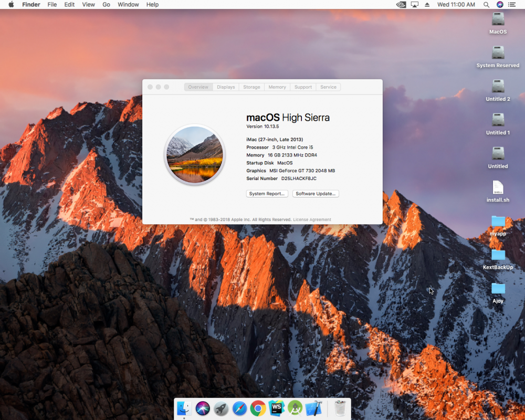Image resolution: width=525 pixels, height=420 pixels.
Task: Open the NVIDIA menu bar icon
Action: pos(401,5)
